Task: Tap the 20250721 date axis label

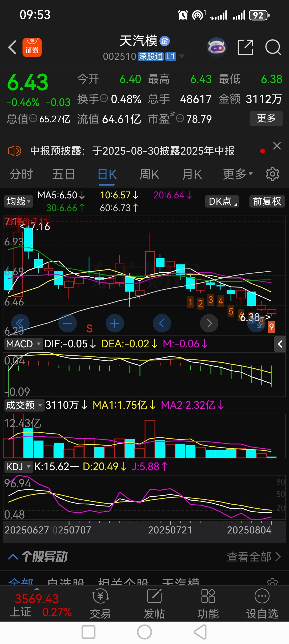Action: tap(170, 530)
